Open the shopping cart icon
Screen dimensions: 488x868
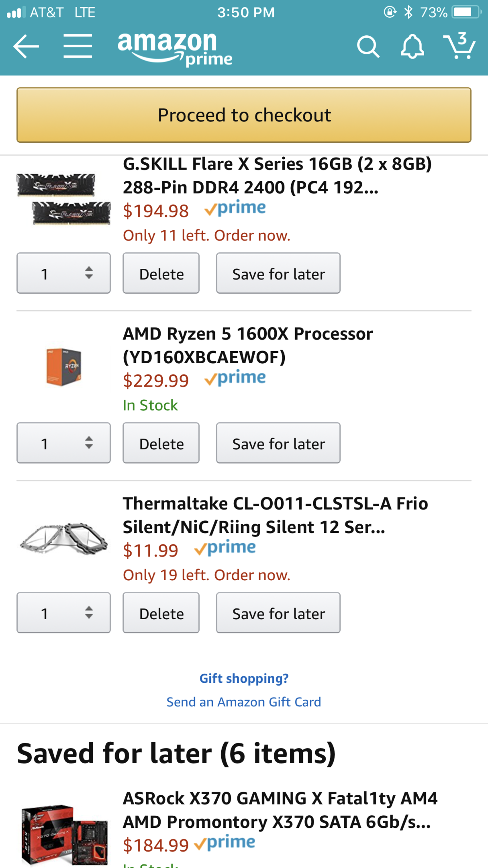coord(459,46)
